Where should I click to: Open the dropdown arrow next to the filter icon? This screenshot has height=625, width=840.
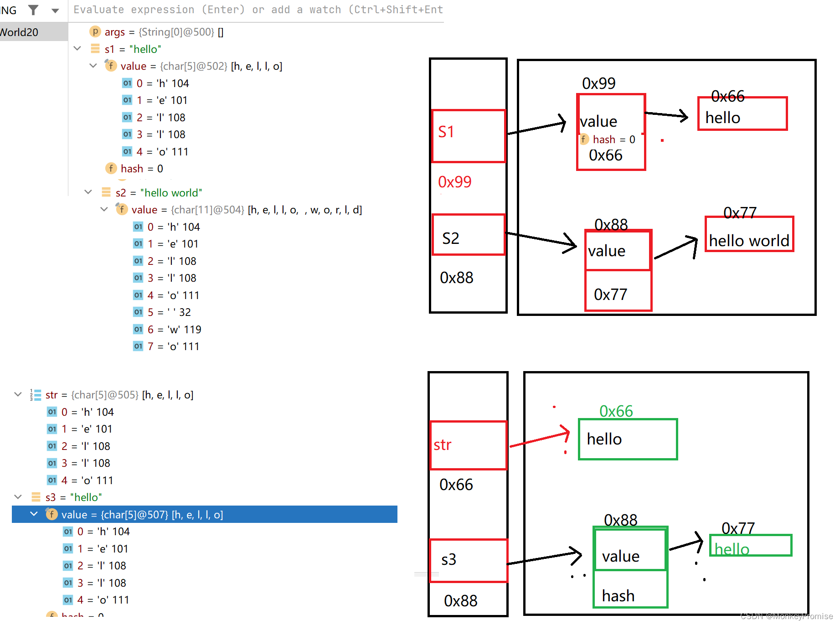point(54,10)
